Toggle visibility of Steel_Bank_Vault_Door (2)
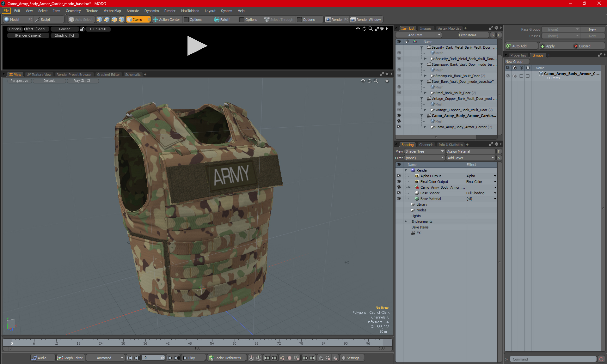 click(399, 93)
